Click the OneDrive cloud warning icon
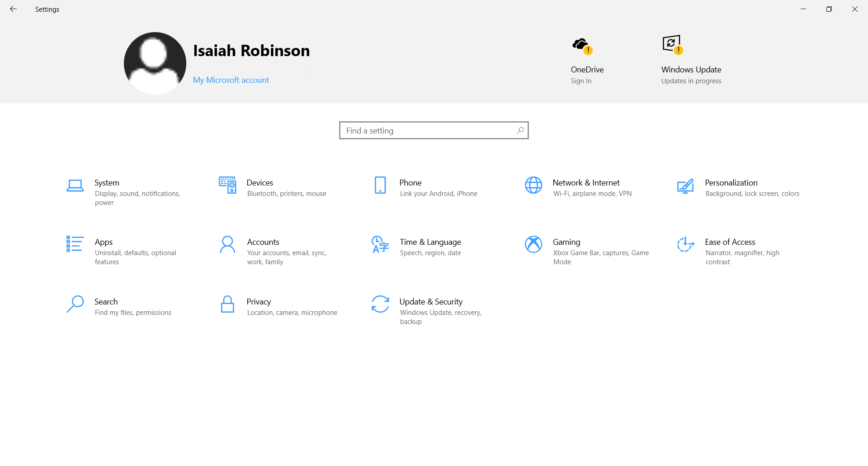The image size is (868, 466). pos(582,46)
